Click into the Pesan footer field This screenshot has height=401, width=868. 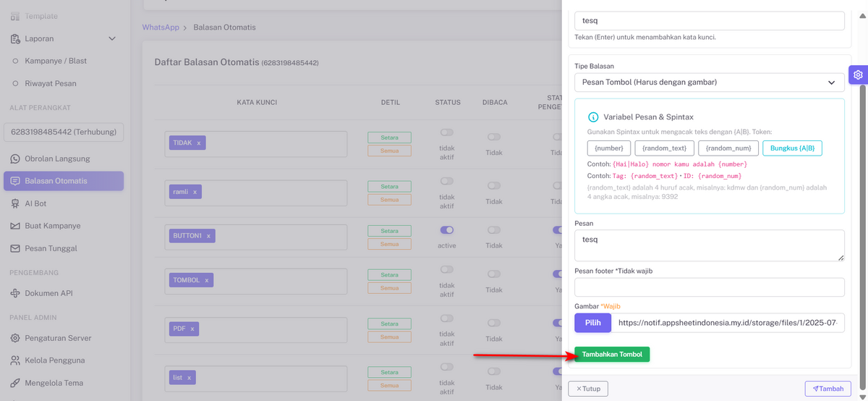click(x=709, y=287)
